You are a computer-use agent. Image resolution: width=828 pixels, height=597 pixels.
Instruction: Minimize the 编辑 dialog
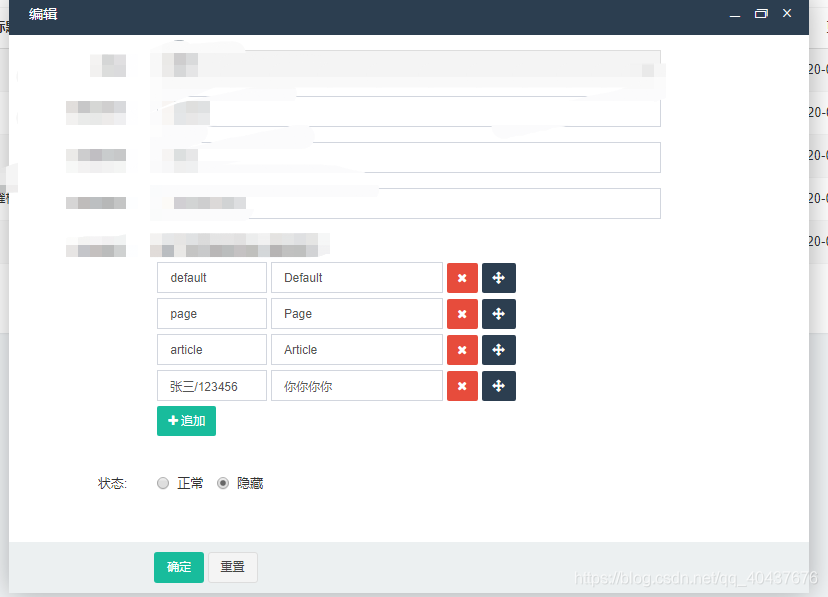coord(735,14)
